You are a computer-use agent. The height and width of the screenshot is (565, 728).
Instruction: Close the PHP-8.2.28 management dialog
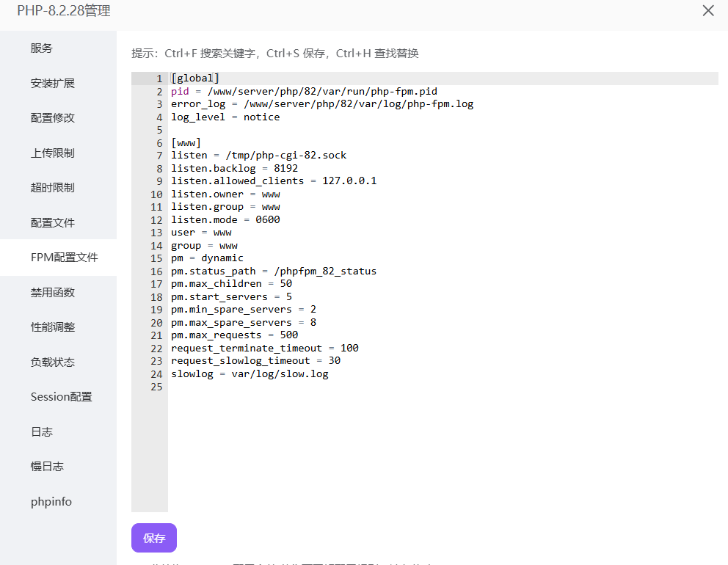[708, 10]
